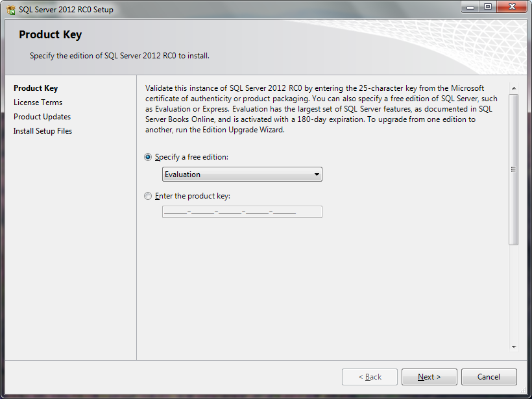Maximize the setup window
The height and width of the screenshot is (399, 532).
488,6
